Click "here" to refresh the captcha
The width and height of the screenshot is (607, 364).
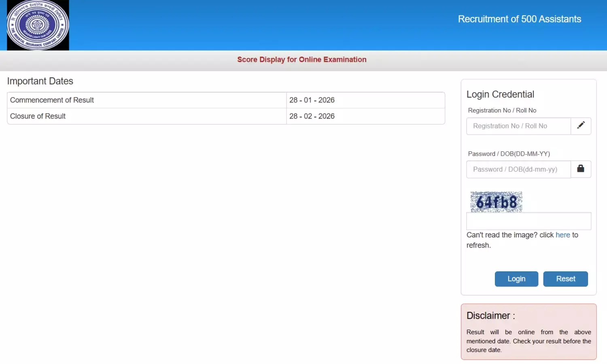point(562,235)
